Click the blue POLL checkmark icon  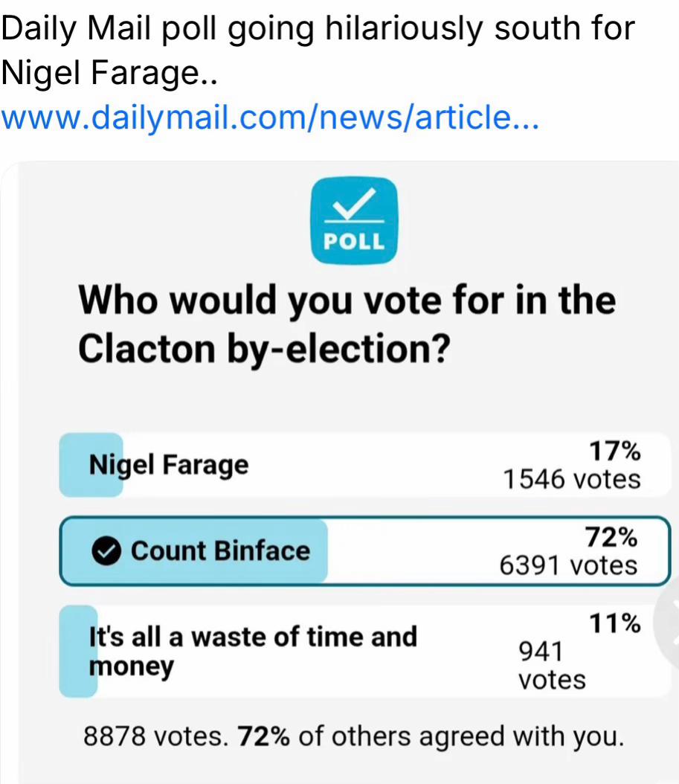pyautogui.click(x=354, y=220)
